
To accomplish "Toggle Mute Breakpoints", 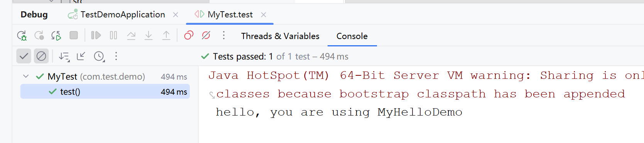I will click(206, 36).
